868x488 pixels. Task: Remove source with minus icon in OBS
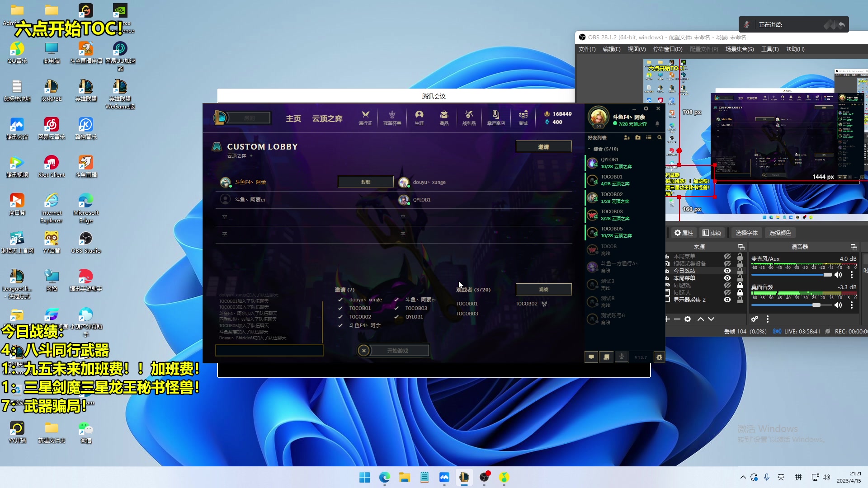pyautogui.click(x=677, y=319)
